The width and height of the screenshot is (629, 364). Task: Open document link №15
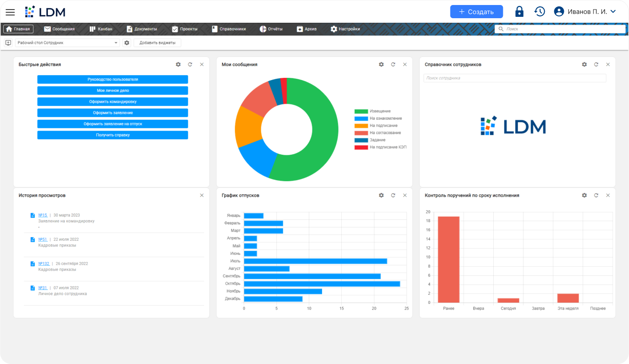(43, 215)
